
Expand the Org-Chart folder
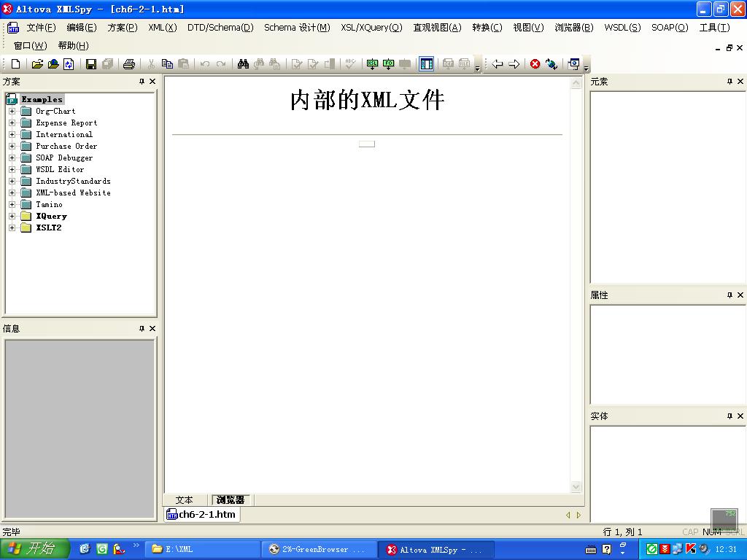pyautogui.click(x=12, y=112)
